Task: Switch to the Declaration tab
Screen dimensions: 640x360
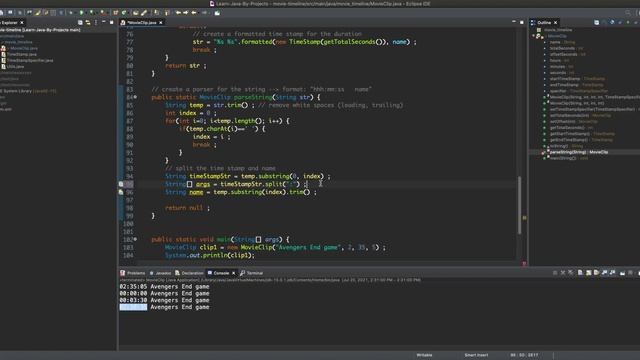Action: (x=189, y=273)
